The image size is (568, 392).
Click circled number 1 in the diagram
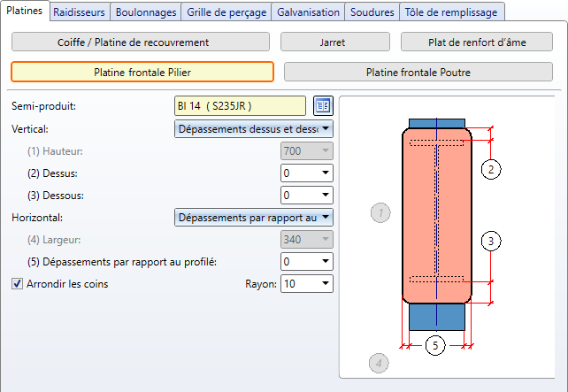[x=380, y=212]
